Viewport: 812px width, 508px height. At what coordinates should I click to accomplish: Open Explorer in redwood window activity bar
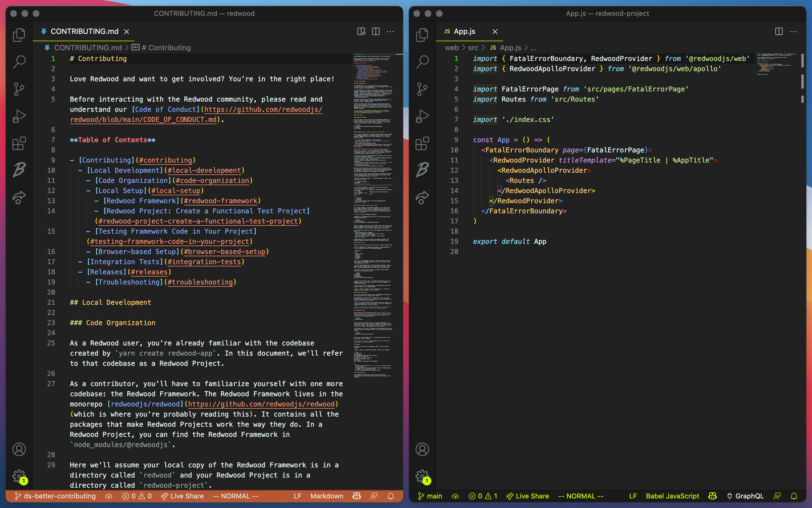coord(19,35)
